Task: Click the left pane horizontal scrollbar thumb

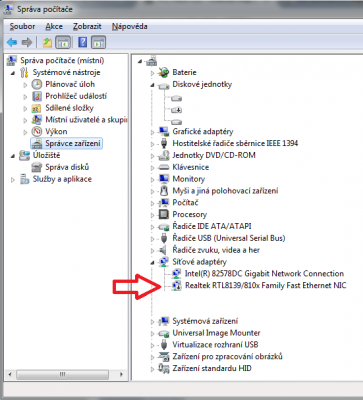Action: point(62,374)
